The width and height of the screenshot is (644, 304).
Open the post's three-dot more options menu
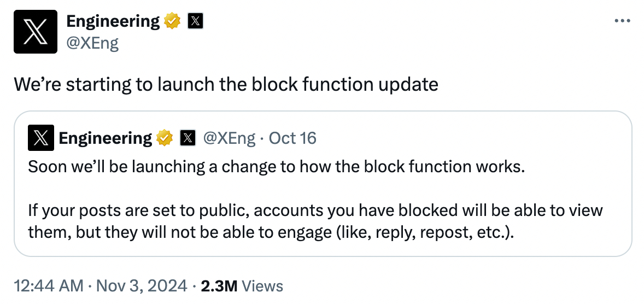tap(623, 21)
